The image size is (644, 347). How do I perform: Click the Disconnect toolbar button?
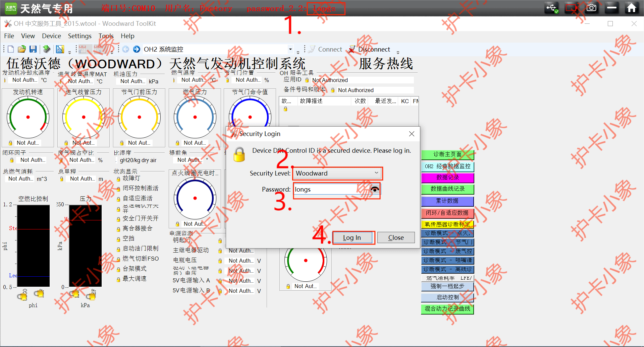point(369,49)
